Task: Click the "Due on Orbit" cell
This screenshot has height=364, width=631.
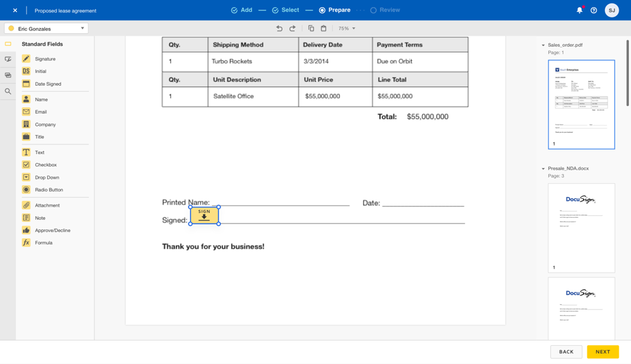Action: 420,62
